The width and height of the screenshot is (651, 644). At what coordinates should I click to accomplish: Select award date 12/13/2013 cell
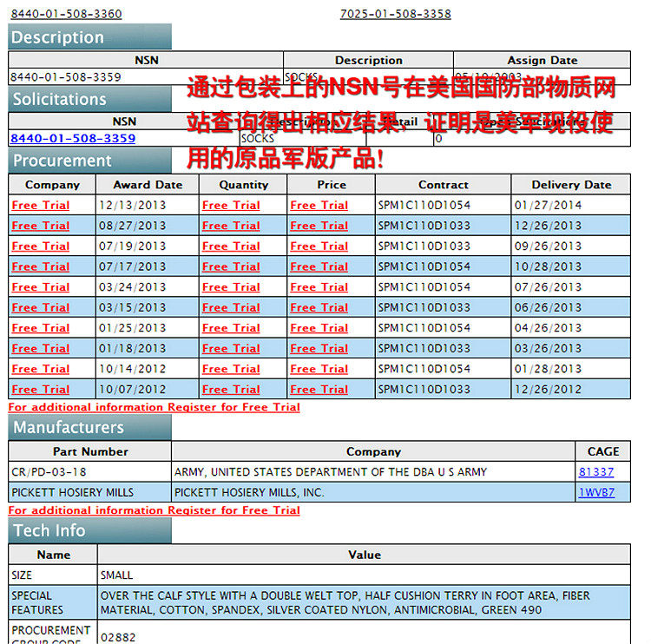(148, 205)
